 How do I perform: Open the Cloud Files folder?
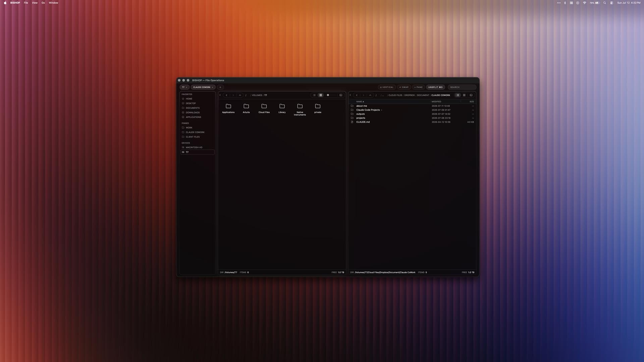(x=264, y=108)
